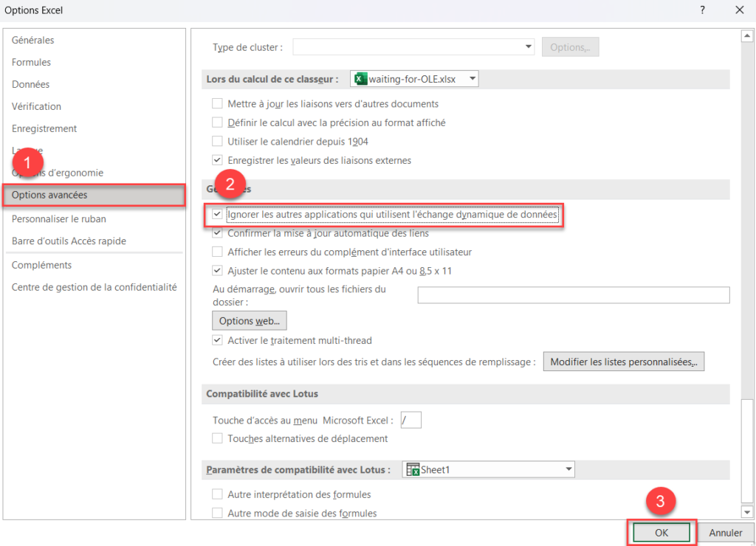Enable "Touches alternatives de déplacement"
Screen dimensions: 756x546
(218, 438)
